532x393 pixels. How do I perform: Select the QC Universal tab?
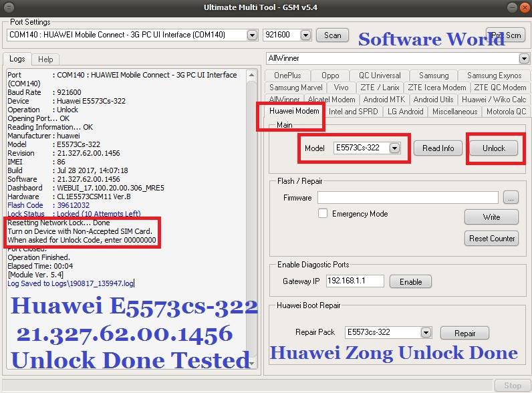380,76
